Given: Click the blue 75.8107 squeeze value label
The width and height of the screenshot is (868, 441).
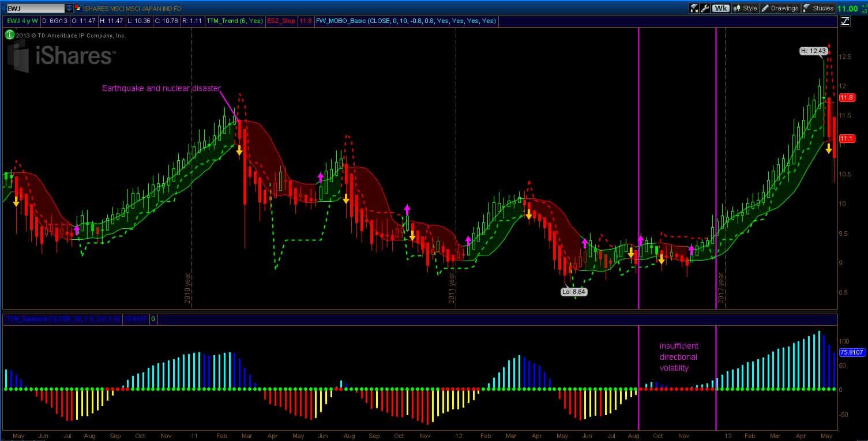Looking at the screenshot, I should (x=851, y=352).
